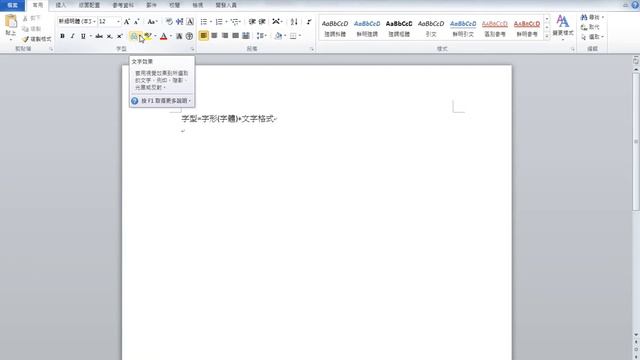Apply yellow text highlight color
This screenshot has width=640, height=360.
click(148, 36)
